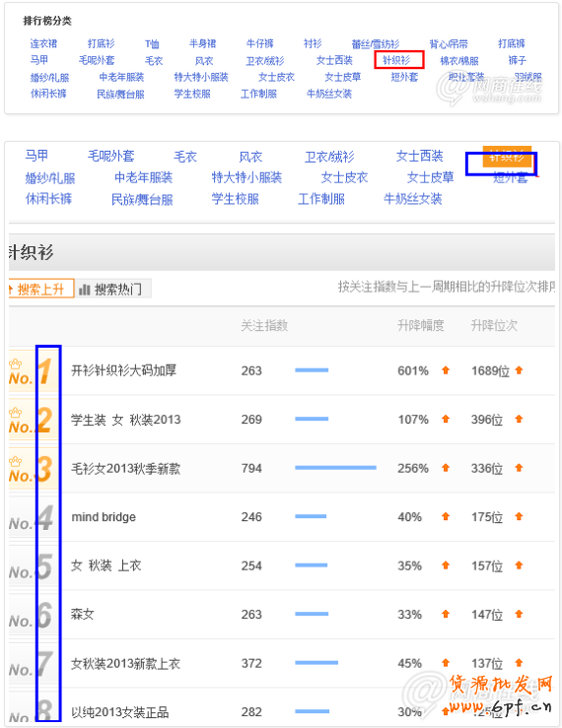
Task: Open the 棉衣/棉服 category link
Action: (459, 61)
